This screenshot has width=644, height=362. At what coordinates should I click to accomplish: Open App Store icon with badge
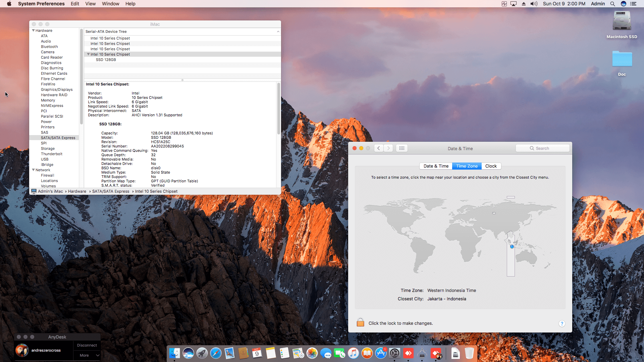[x=381, y=353]
